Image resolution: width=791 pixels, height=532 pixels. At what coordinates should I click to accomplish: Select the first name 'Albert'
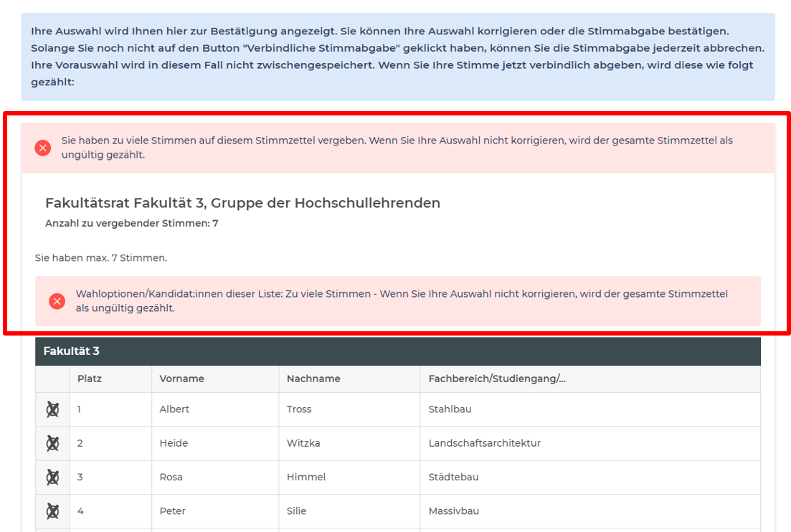(x=174, y=409)
